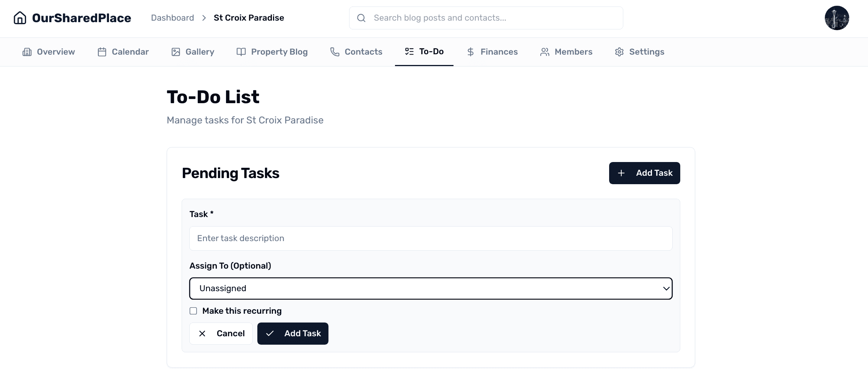
Task: Open the Gallery image icon
Action: [176, 52]
